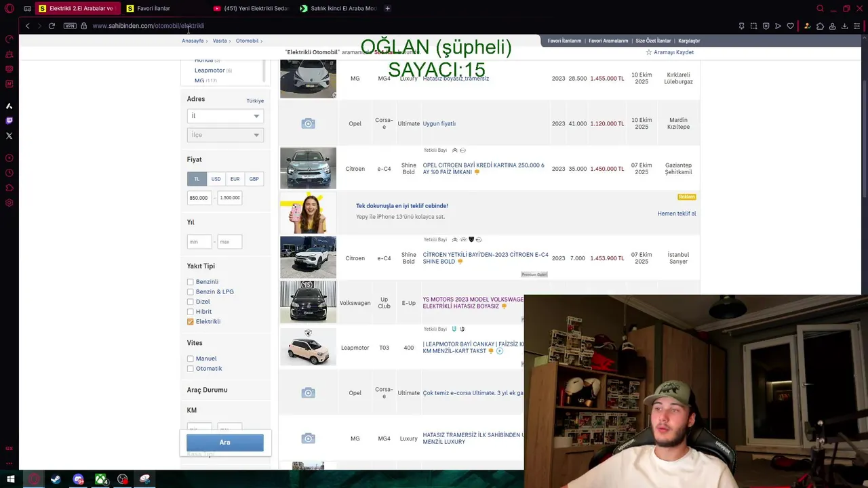Filter by Leapmotor brand link
This screenshot has width=868, height=488.
tap(210, 70)
